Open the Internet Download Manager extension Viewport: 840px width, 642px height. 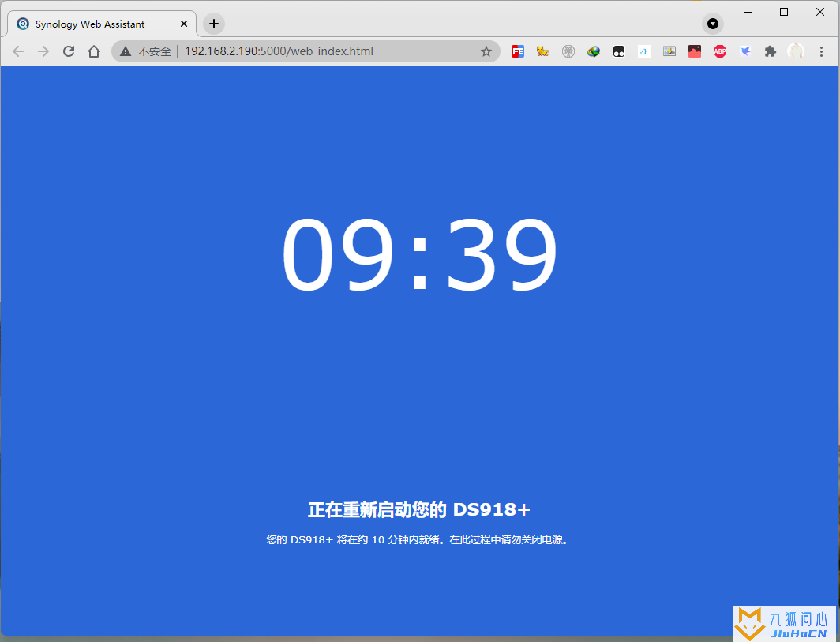(x=593, y=51)
